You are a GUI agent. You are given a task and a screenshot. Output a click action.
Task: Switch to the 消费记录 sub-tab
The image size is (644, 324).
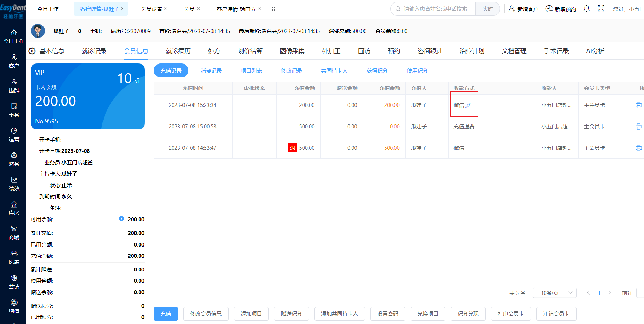pos(211,71)
